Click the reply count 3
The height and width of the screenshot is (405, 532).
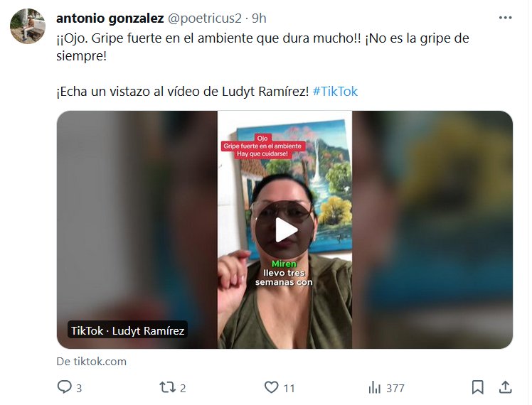[x=79, y=388]
